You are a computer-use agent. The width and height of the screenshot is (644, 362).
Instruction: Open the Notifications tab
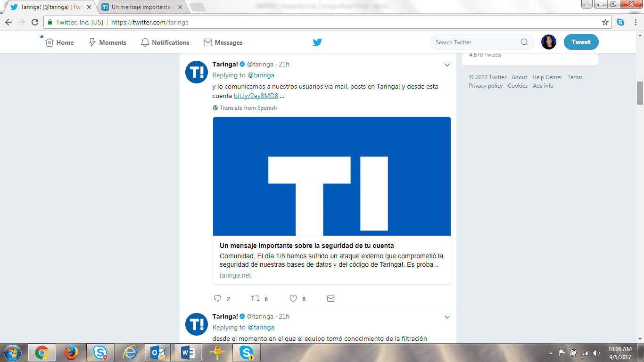[165, 42]
